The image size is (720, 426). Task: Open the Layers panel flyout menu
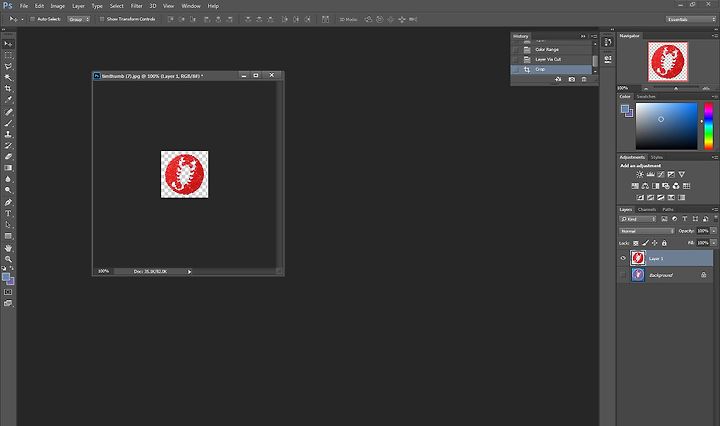pos(715,209)
